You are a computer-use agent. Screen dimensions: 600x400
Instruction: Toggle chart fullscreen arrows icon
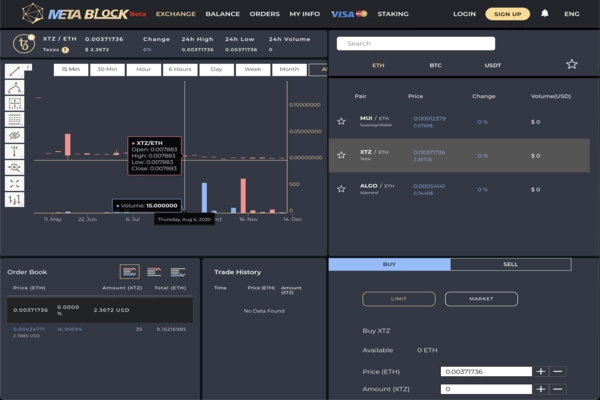[x=15, y=184]
